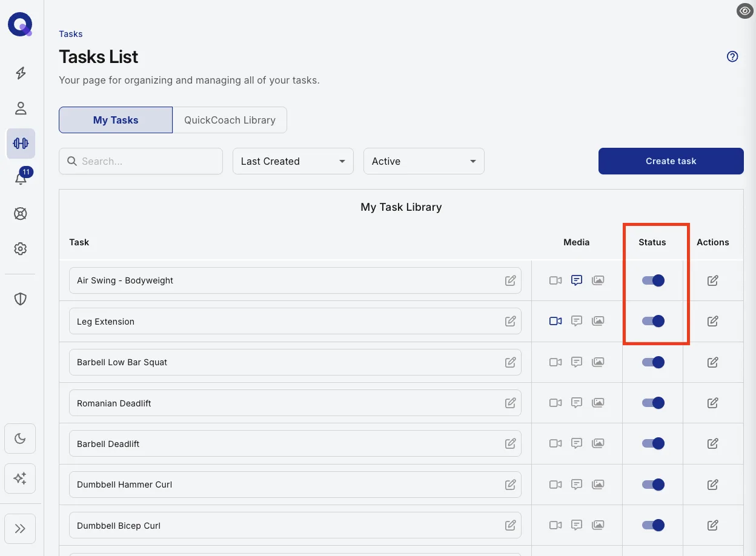The height and width of the screenshot is (556, 756).
Task: Click the Create task button
Action: click(x=671, y=161)
